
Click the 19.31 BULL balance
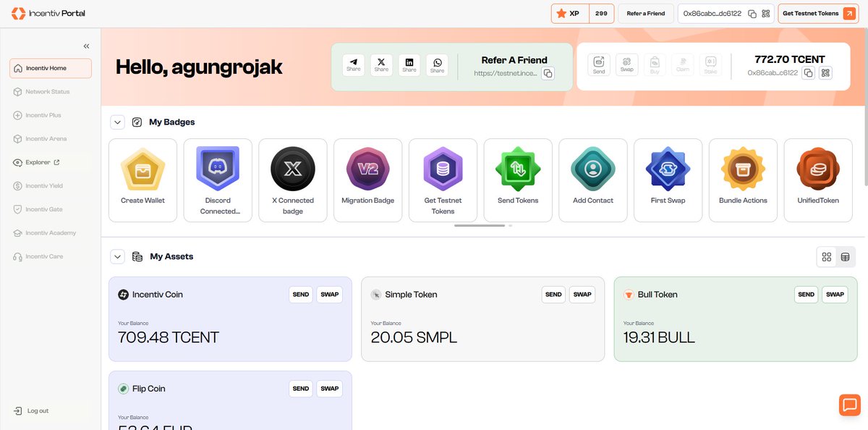coord(659,337)
